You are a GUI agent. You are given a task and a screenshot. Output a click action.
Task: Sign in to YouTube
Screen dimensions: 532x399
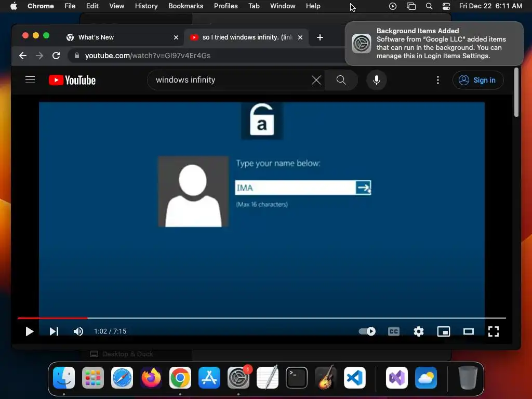pyautogui.click(x=478, y=80)
